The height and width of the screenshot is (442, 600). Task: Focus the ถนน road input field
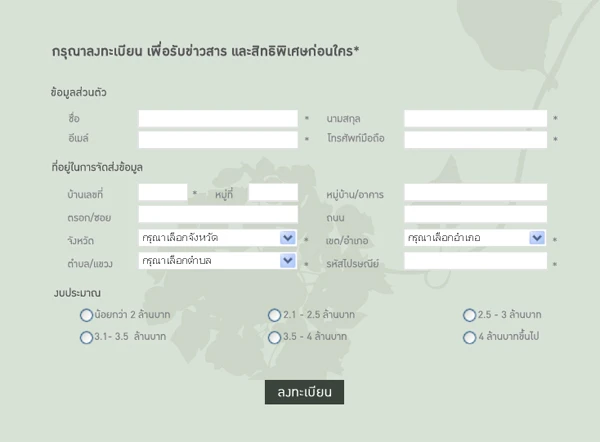pos(476,214)
